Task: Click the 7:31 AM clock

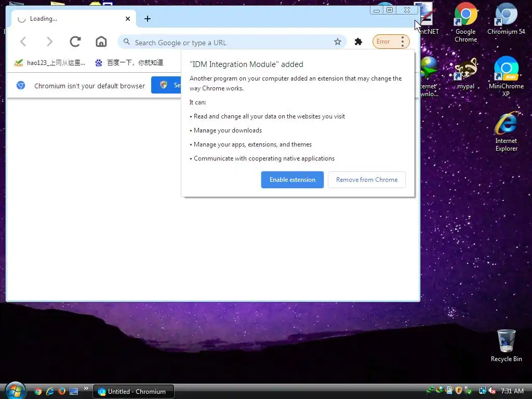Action: [512, 391]
